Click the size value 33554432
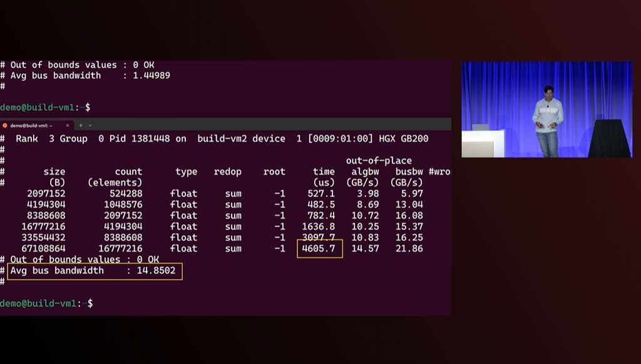The image size is (641, 364). 43,238
